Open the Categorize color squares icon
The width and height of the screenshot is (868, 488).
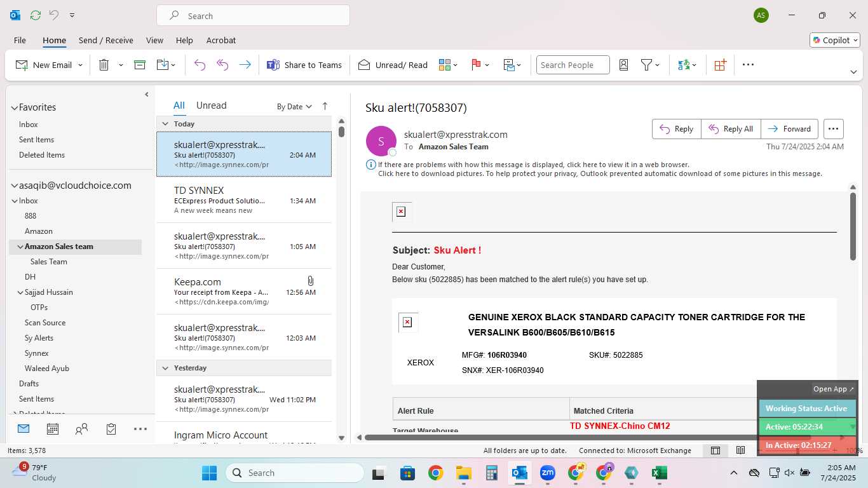444,65
